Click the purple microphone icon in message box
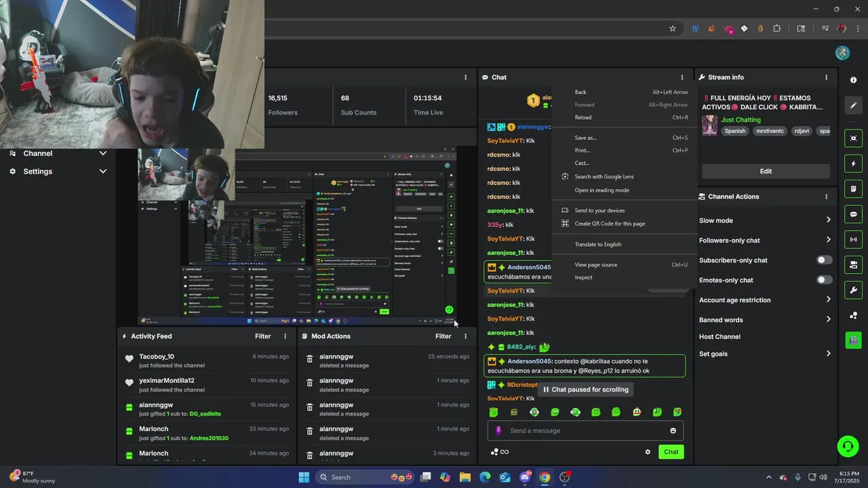 (x=498, y=430)
